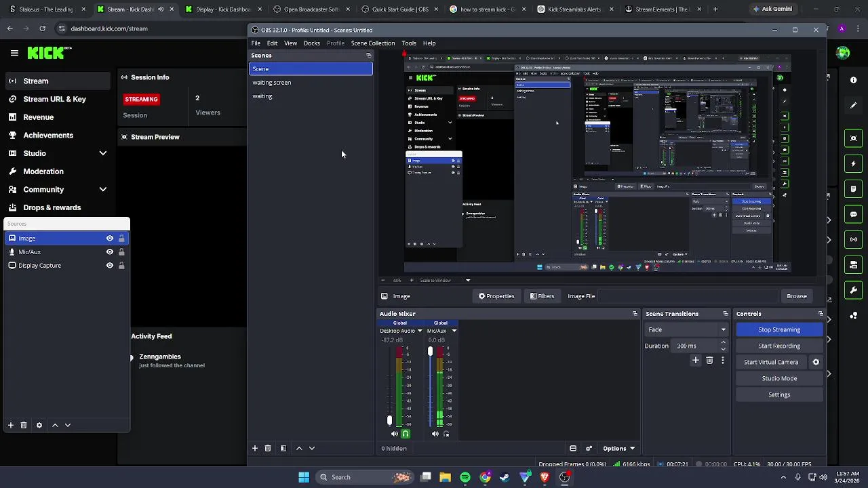The image size is (868, 488).
Task: Open OBS Scene Collection menu
Action: [x=373, y=43]
